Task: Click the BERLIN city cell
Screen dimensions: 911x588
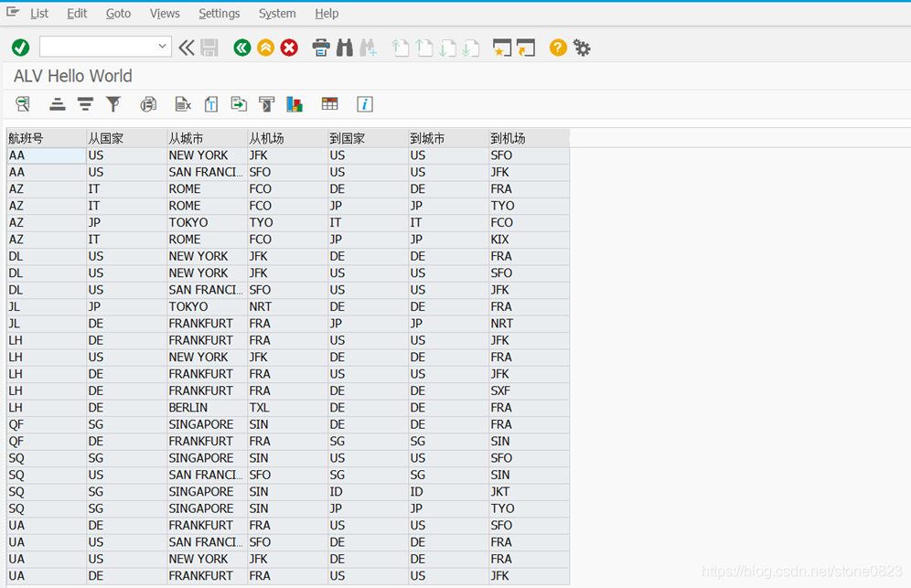Action: point(207,407)
